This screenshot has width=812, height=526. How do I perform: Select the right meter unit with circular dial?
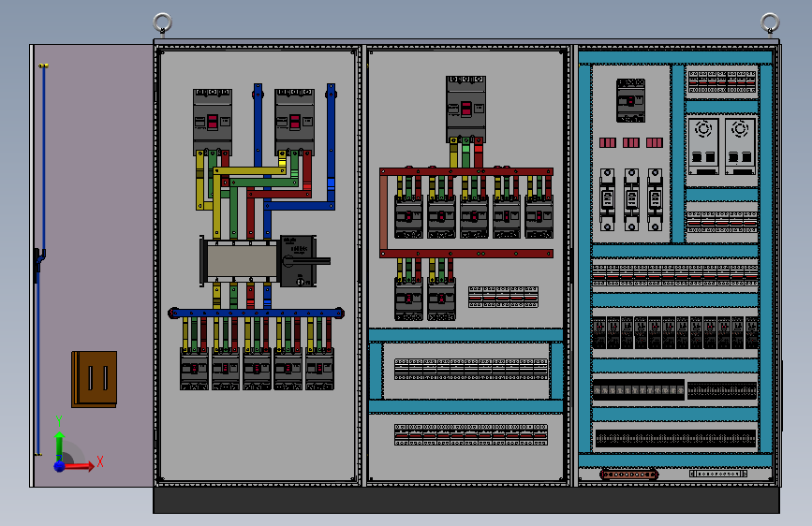pos(740,146)
